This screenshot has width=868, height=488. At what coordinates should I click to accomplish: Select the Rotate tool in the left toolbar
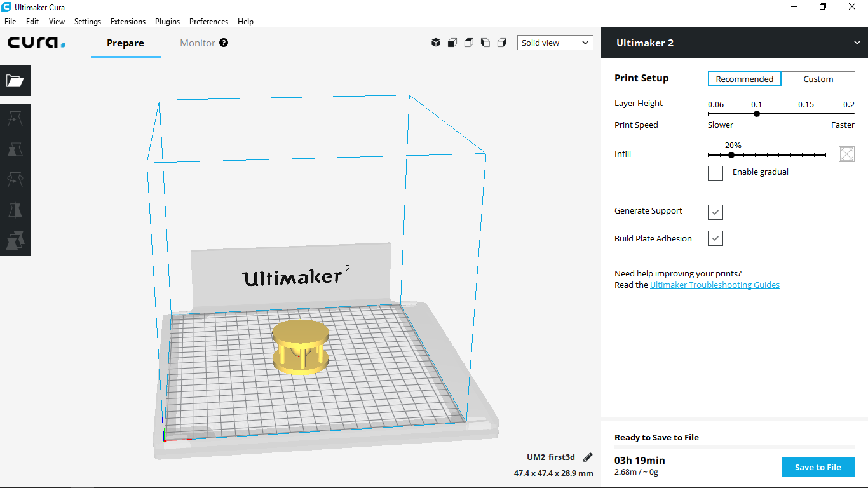[x=15, y=180]
